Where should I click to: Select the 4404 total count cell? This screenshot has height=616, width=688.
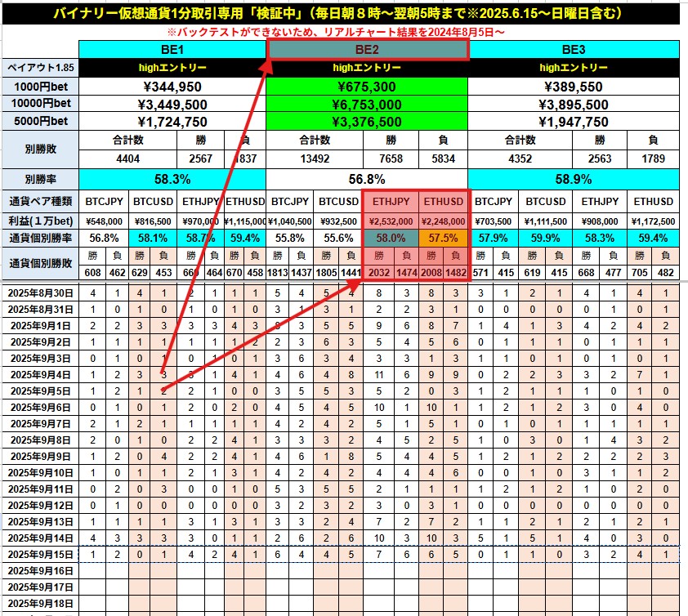127,158
